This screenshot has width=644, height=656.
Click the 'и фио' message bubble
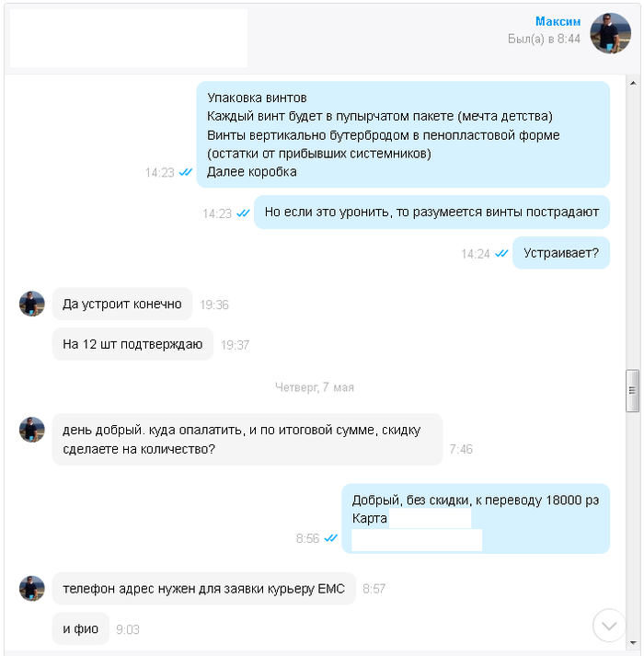(81, 628)
